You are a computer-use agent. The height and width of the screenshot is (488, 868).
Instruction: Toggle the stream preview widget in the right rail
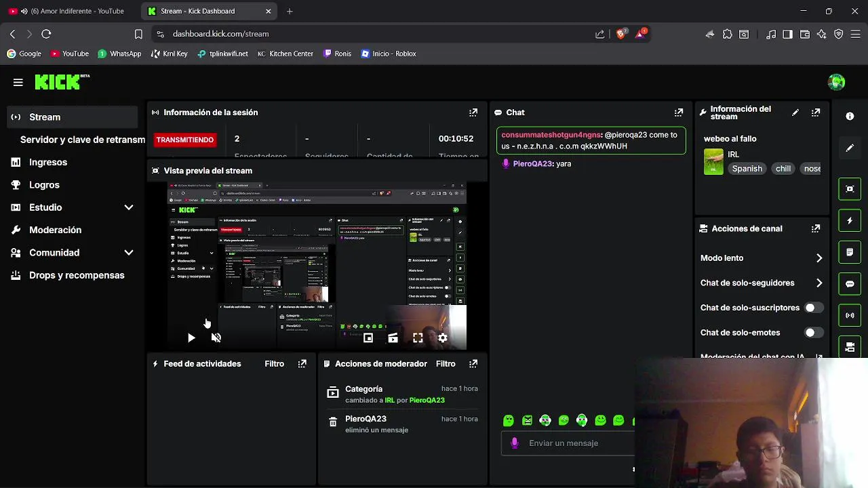850,189
